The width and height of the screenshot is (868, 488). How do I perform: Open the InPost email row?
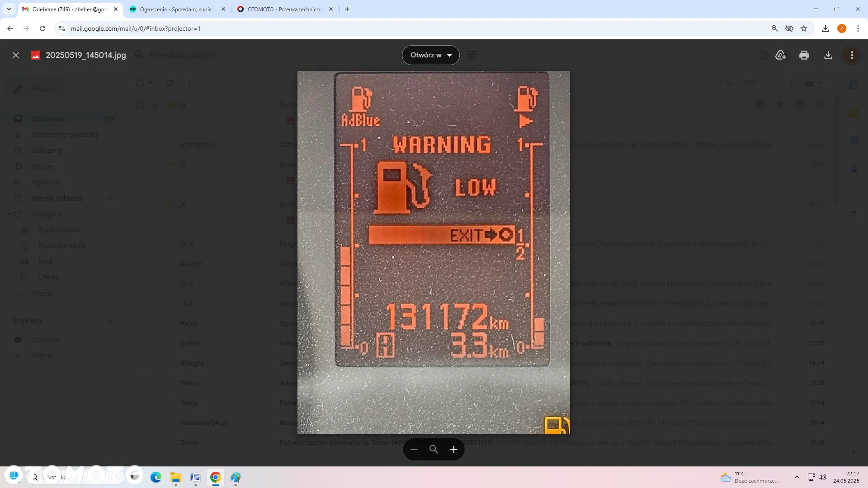tap(483, 343)
